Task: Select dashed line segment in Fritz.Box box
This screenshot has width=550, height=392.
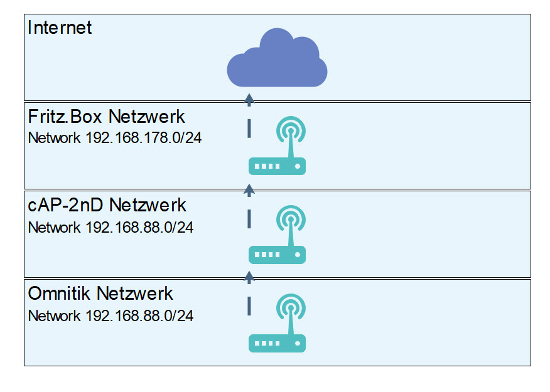Action: (249, 128)
